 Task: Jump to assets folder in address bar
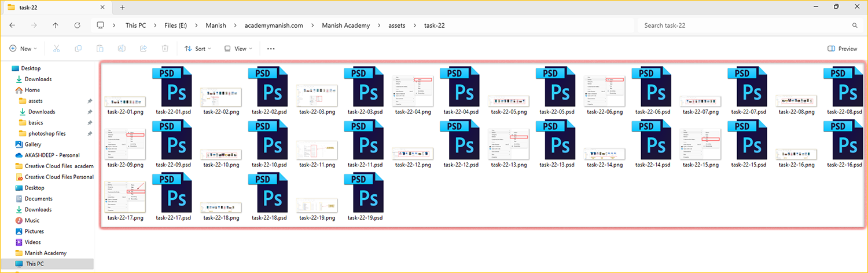[396, 26]
